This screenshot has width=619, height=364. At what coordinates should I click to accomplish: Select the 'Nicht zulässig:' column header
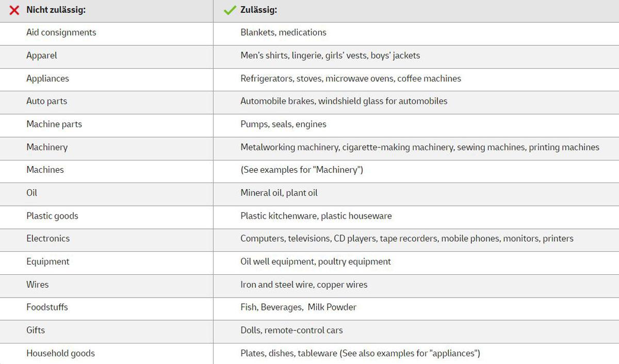click(56, 10)
